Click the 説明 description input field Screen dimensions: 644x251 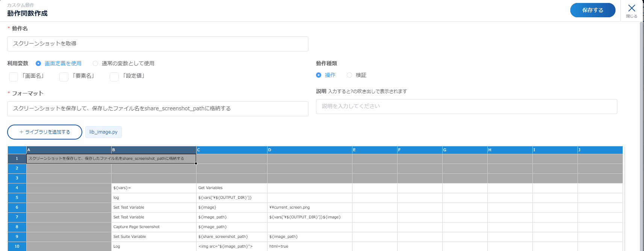pyautogui.click(x=466, y=107)
